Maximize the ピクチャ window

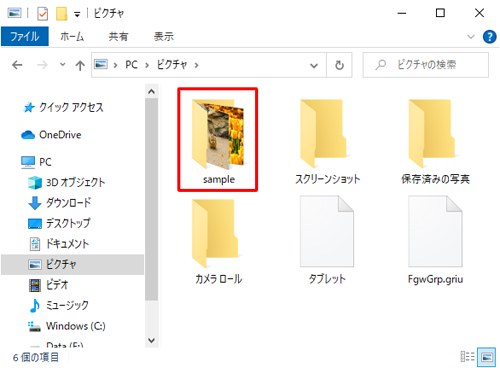[440, 13]
